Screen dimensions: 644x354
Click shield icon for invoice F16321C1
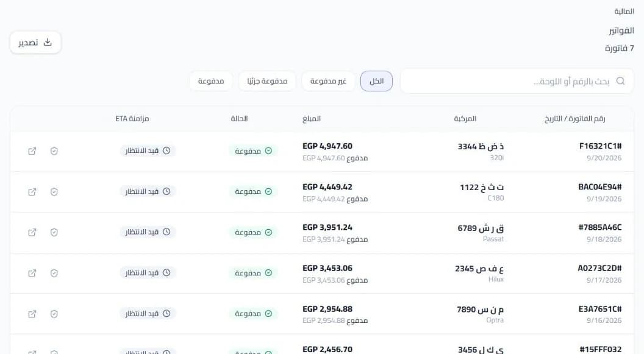pos(54,151)
